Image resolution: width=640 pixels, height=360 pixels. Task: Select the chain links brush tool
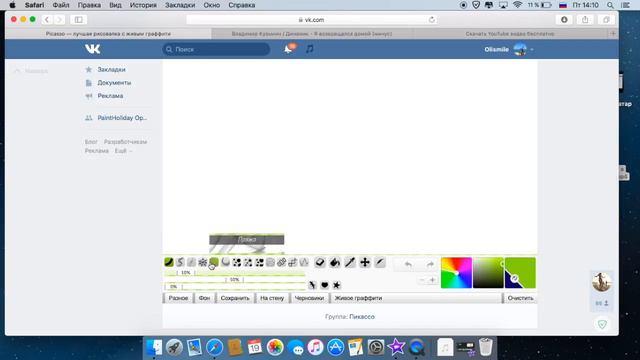tap(282, 262)
